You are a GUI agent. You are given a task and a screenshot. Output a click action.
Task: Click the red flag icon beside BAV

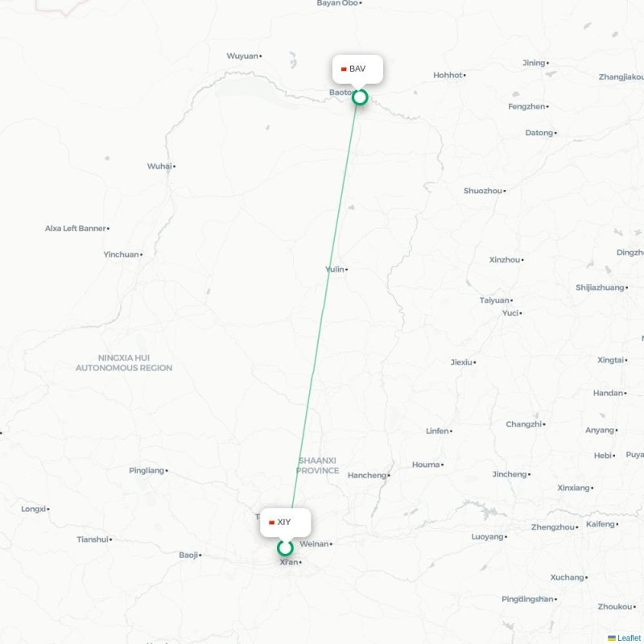pos(344,69)
